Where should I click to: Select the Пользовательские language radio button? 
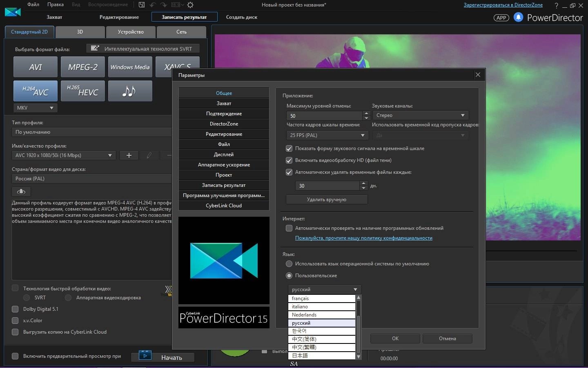[x=289, y=276]
